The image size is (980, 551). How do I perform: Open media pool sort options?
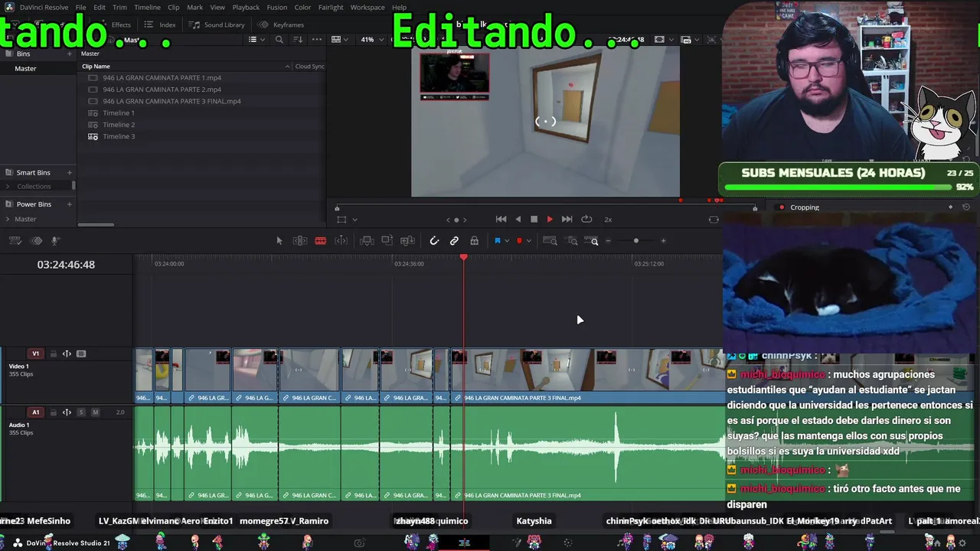[x=299, y=40]
